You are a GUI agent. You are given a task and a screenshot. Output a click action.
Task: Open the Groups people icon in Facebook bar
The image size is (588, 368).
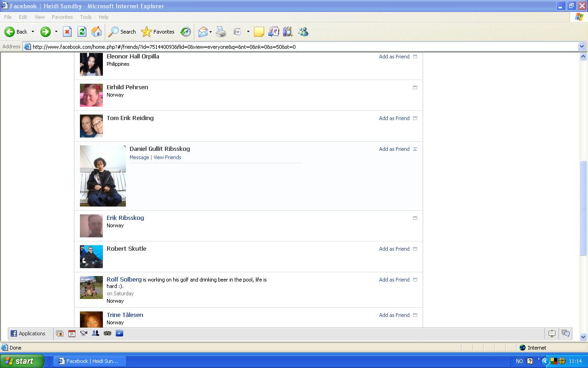coord(96,333)
